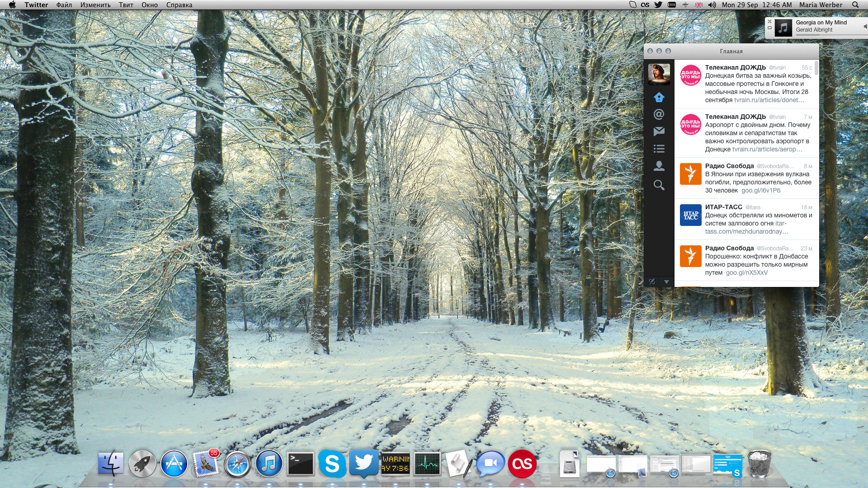Open the Profile person icon in sidebar
This screenshot has height=488, width=868.
pos(659,166)
